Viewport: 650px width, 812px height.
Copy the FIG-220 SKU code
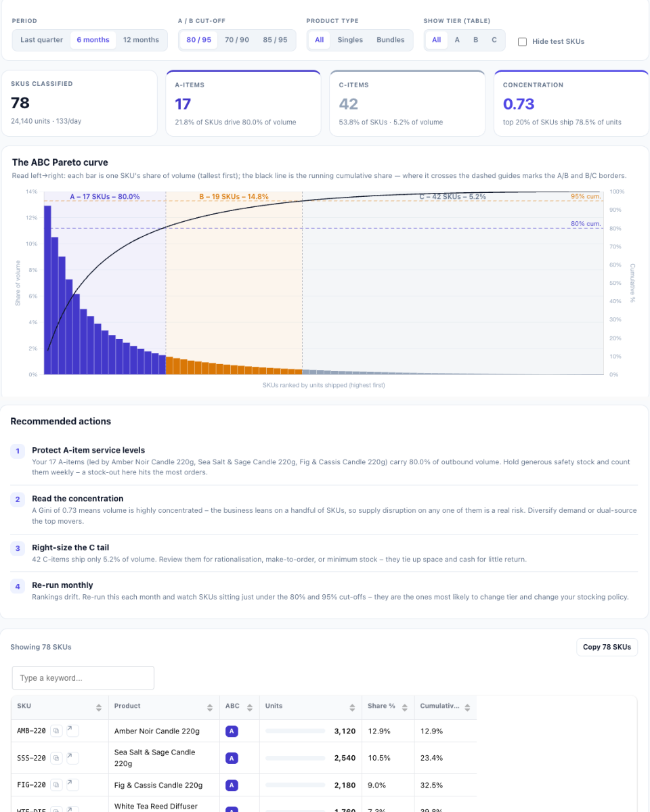click(57, 785)
